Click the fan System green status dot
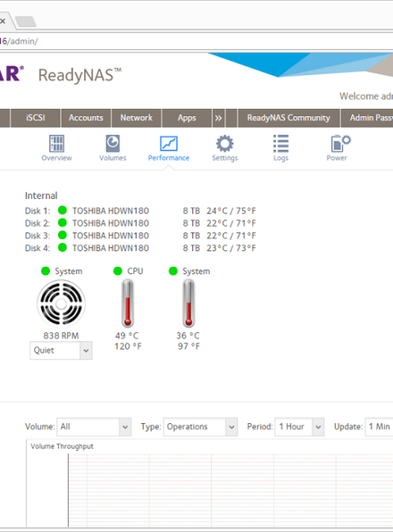Image resolution: width=393 pixels, height=532 pixels. click(x=46, y=271)
